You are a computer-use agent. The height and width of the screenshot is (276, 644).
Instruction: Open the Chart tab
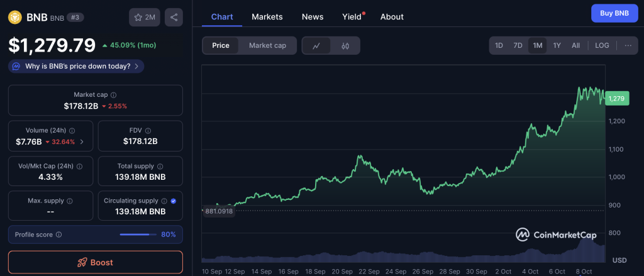click(x=222, y=17)
